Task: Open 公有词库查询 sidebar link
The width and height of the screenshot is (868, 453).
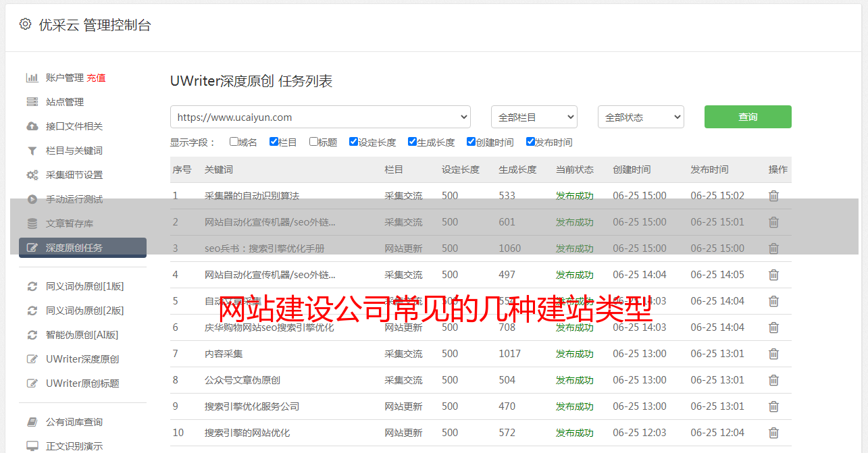Action: point(74,422)
